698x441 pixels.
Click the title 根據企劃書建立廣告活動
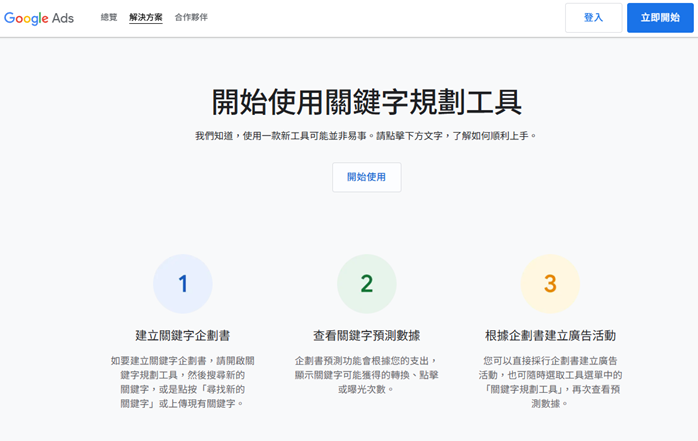(550, 336)
